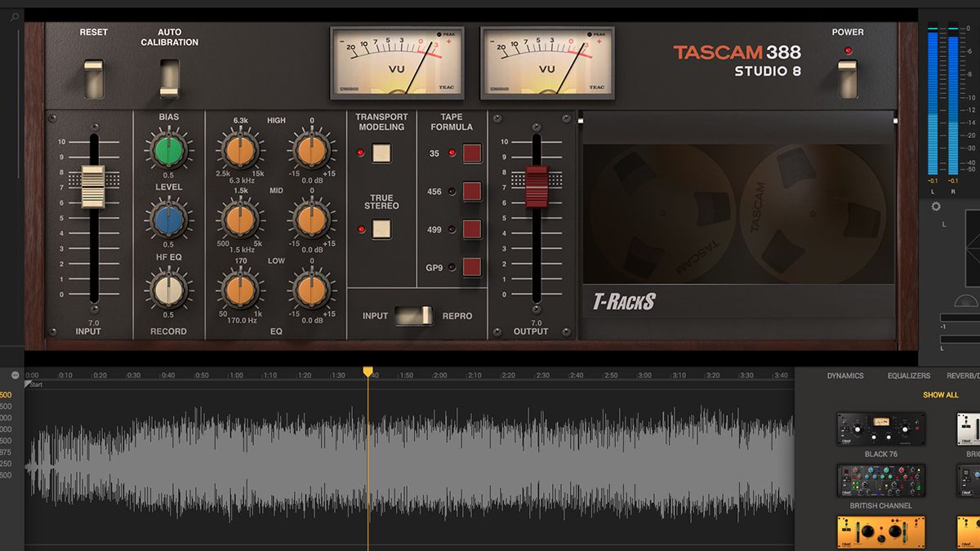The width and height of the screenshot is (980, 551).
Task: Click the LEVEL blue knob
Action: 169,220
